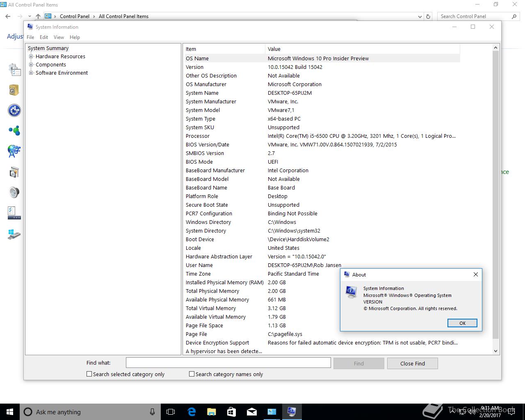Expand the Software Environment node

[31, 73]
